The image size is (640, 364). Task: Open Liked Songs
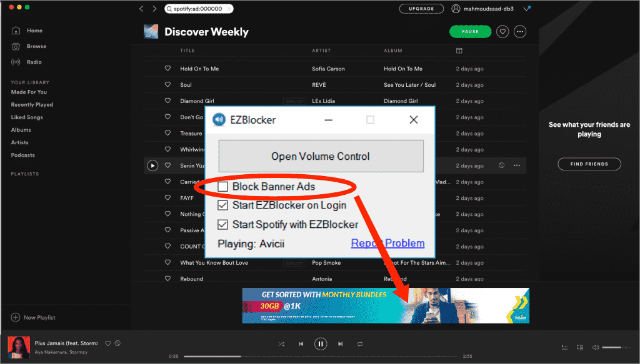[27, 117]
